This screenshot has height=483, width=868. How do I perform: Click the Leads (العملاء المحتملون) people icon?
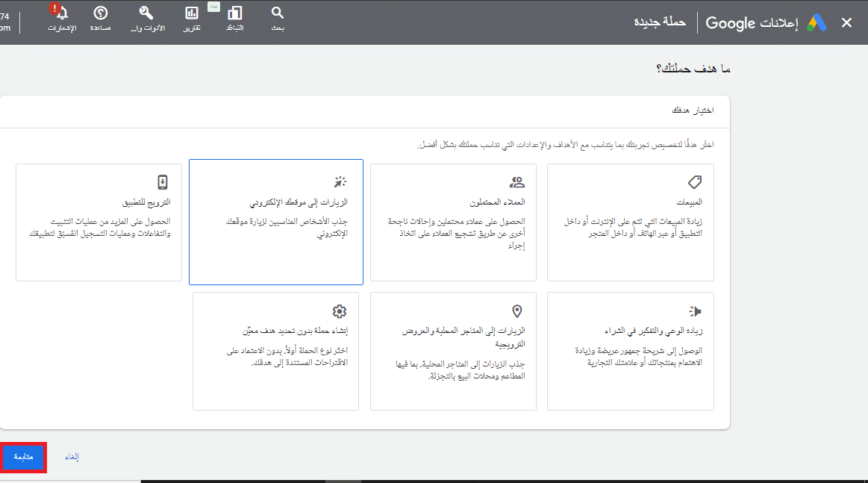pos(517,181)
